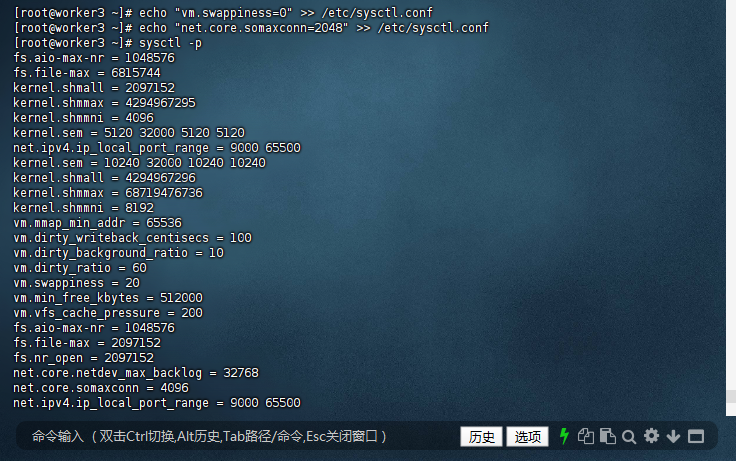Viewport: 736px width, 461px height.
Task: Click 'vm.swappiness = 20' line
Action: point(77,284)
